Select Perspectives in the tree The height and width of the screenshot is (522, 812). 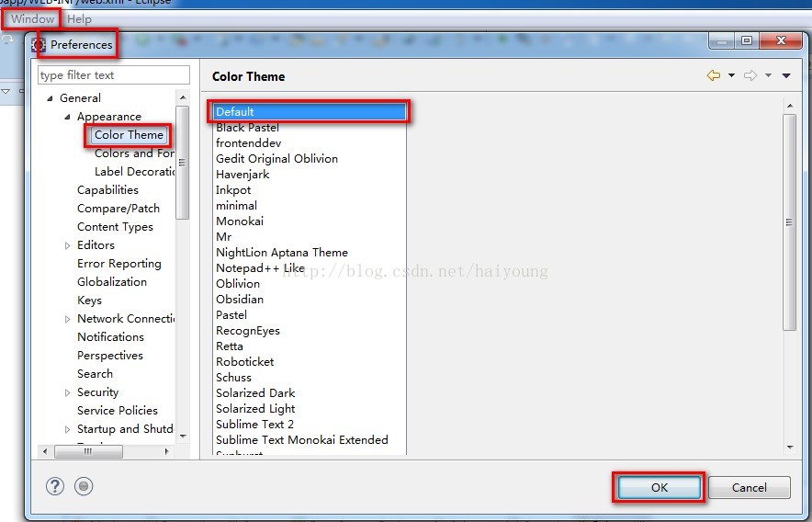point(110,356)
